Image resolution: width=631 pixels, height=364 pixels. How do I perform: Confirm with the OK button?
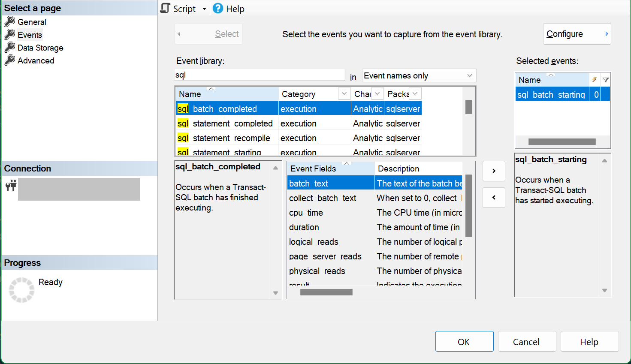pyautogui.click(x=464, y=342)
